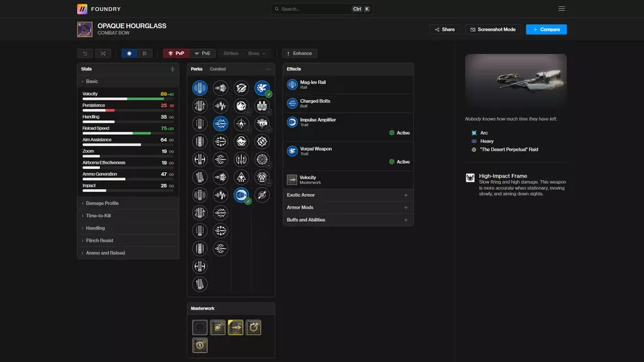Pick the two-fists trait perk icon
The image size is (644, 362).
[262, 106]
